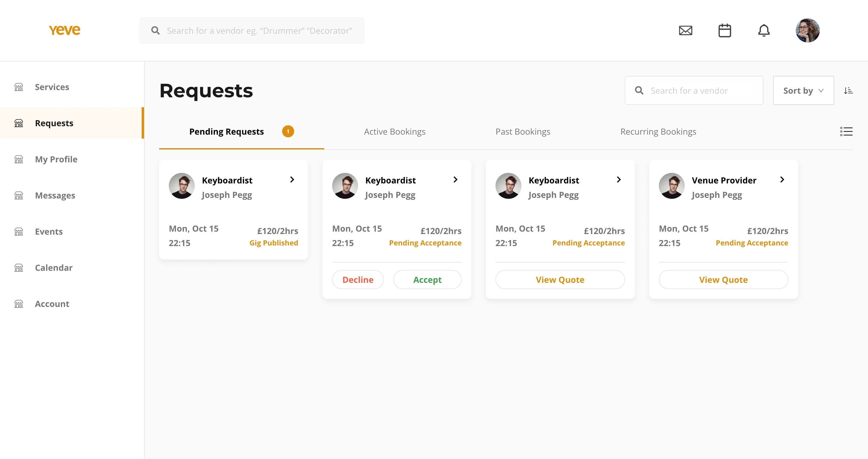The image size is (868, 459).
Task: Expand the Venue Provider card chevron
Action: click(782, 180)
